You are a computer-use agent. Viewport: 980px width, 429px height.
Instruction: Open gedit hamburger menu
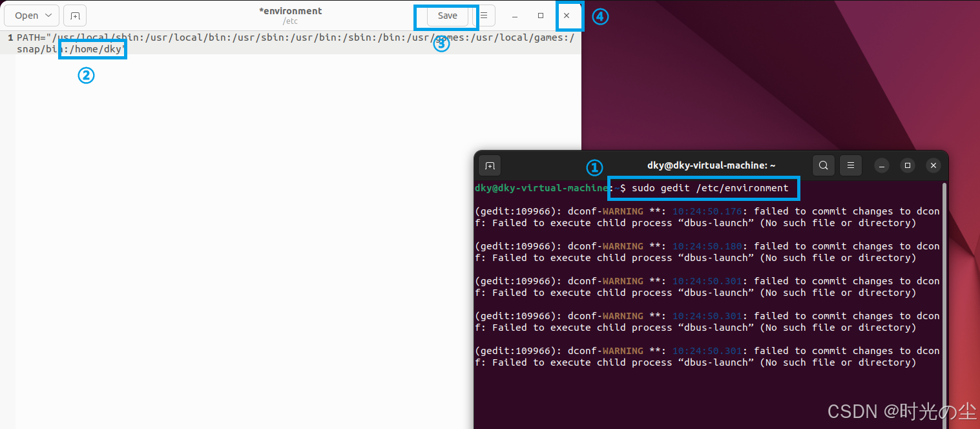pos(484,16)
